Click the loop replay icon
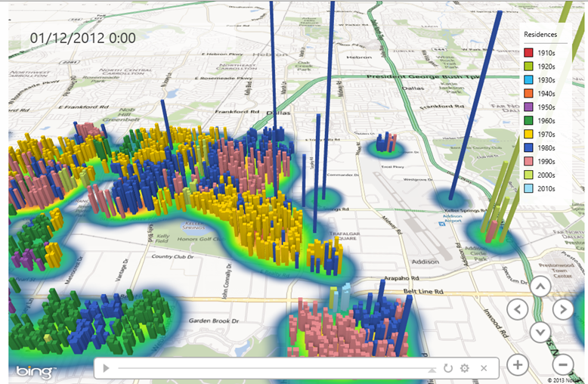Screen dimensions: 588x384 447,368
